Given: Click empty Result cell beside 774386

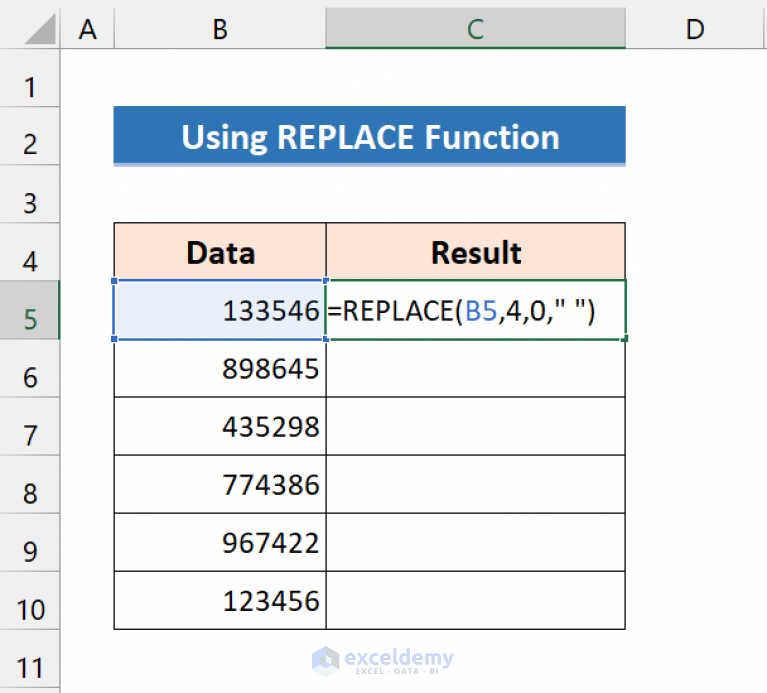Looking at the screenshot, I should [475, 484].
